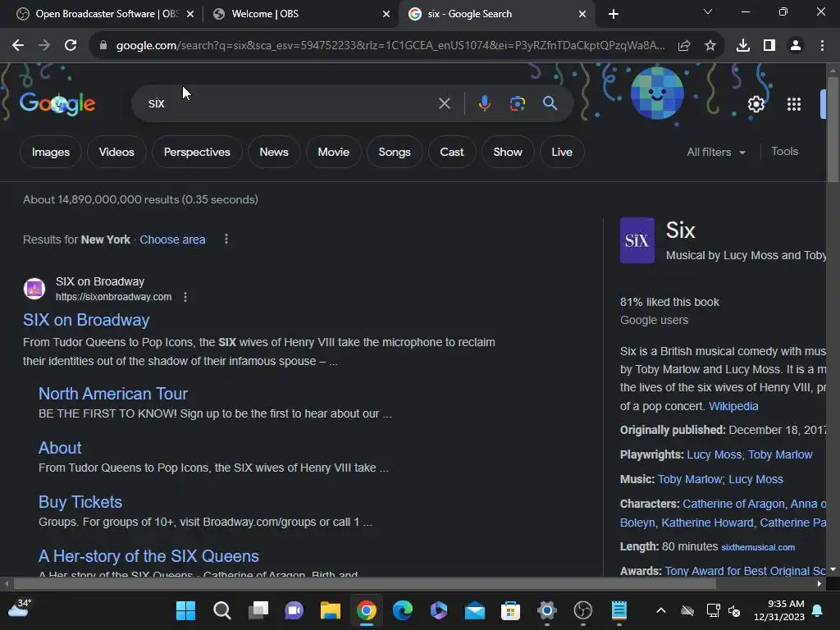Close the Open Broadcaster Software tab
The image size is (840, 630).
(190, 14)
